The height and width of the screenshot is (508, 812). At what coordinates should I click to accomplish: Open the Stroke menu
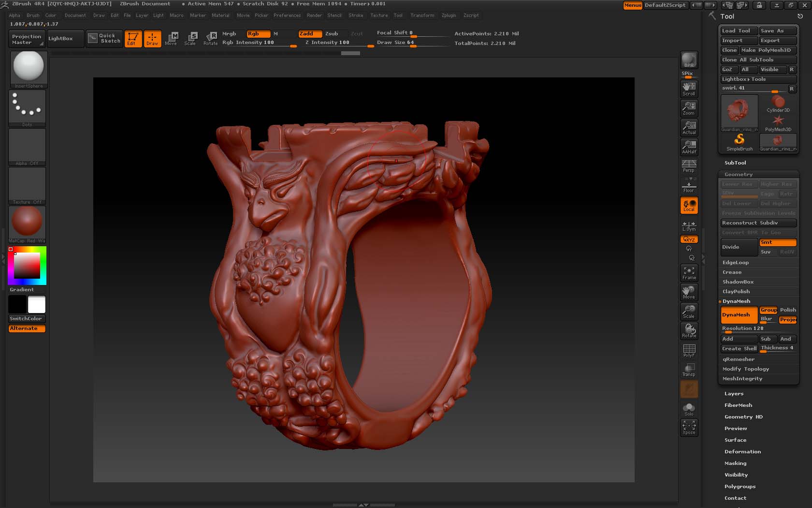356,15
